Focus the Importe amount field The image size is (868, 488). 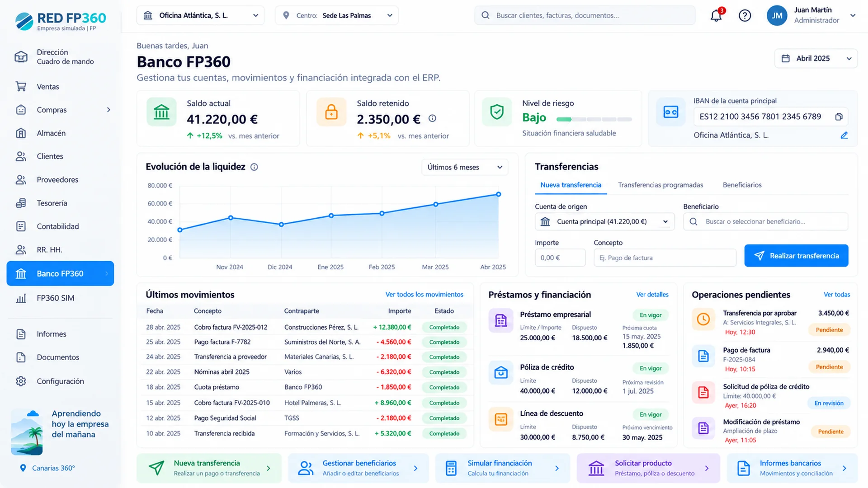point(560,258)
